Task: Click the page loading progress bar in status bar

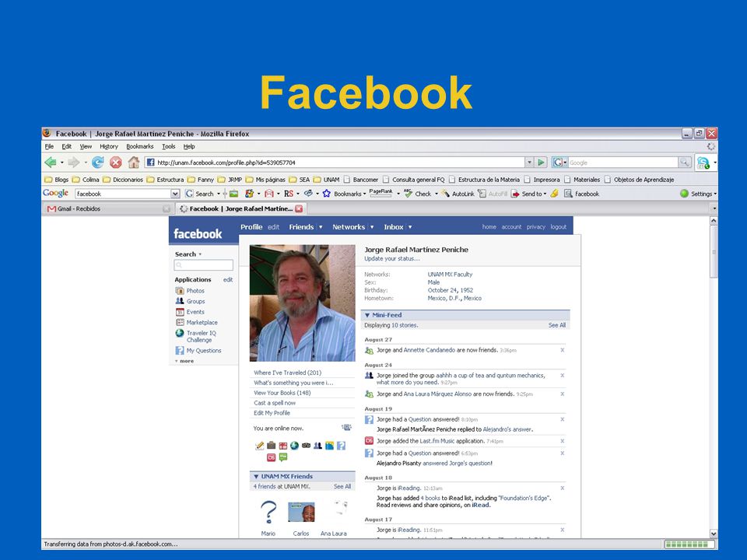Action: click(689, 544)
